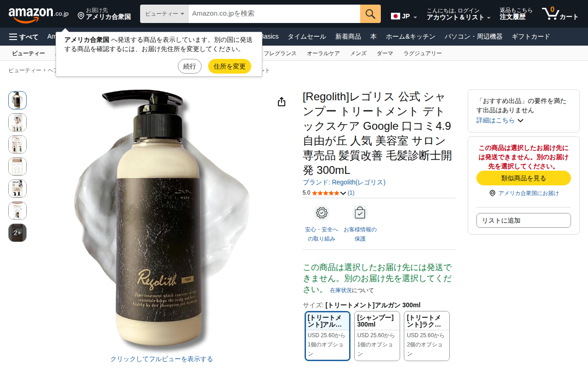Select size option [トリートメント]ラク…

(x=427, y=336)
